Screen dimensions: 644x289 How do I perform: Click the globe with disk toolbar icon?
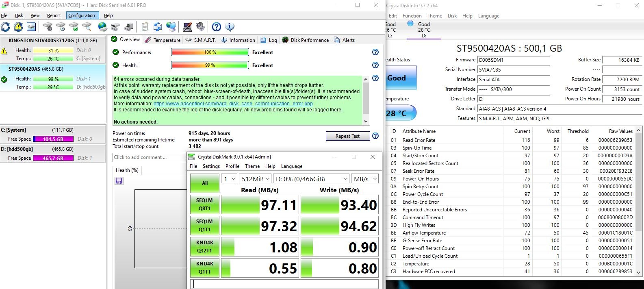103,27
